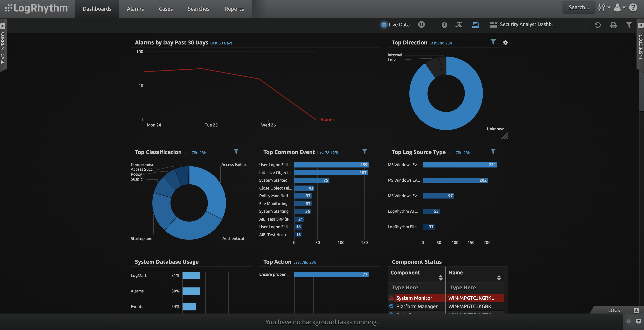Open the LOGS panel tab
This screenshot has width=644, height=330.
[614, 310]
